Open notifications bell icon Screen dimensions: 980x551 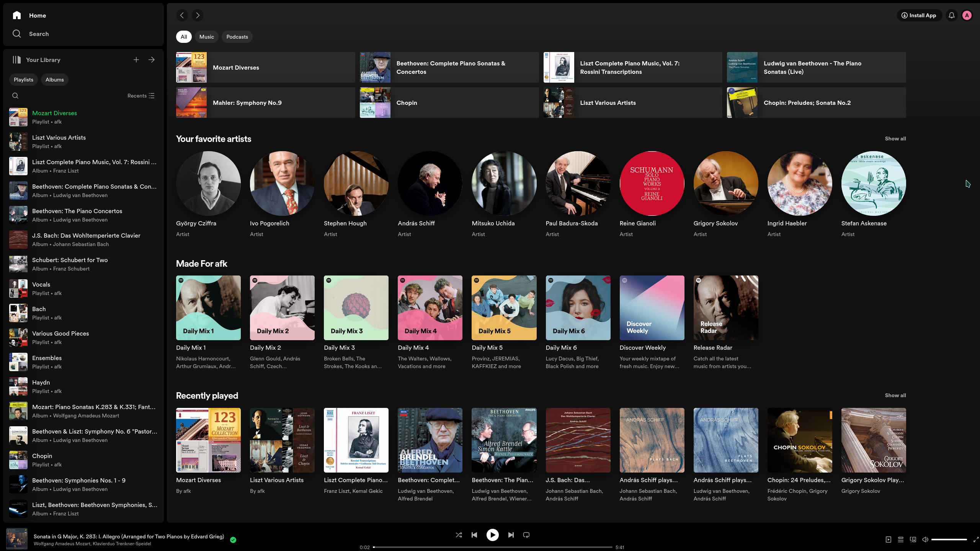952,15
